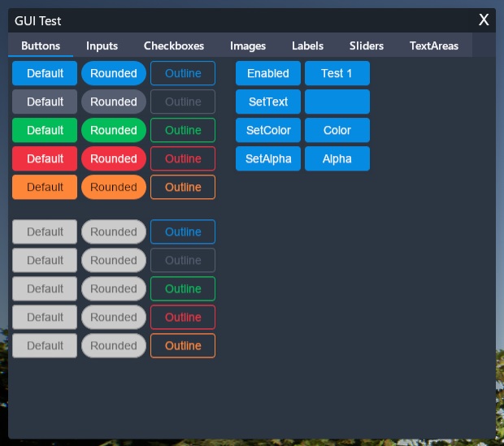
Task: Click the blank blue button beside SetText
Action: click(337, 102)
